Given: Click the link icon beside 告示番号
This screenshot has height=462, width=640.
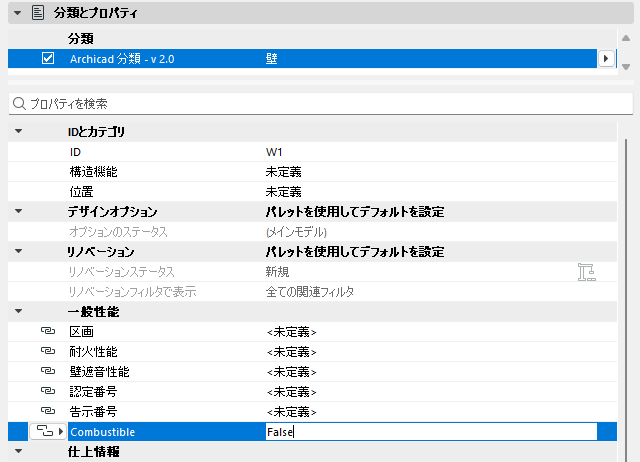Looking at the screenshot, I should pos(48,411).
